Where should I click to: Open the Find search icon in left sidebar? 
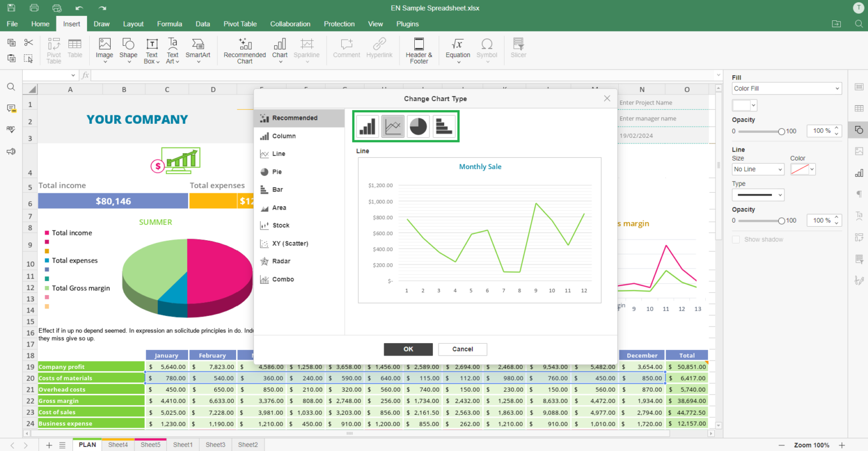point(11,87)
